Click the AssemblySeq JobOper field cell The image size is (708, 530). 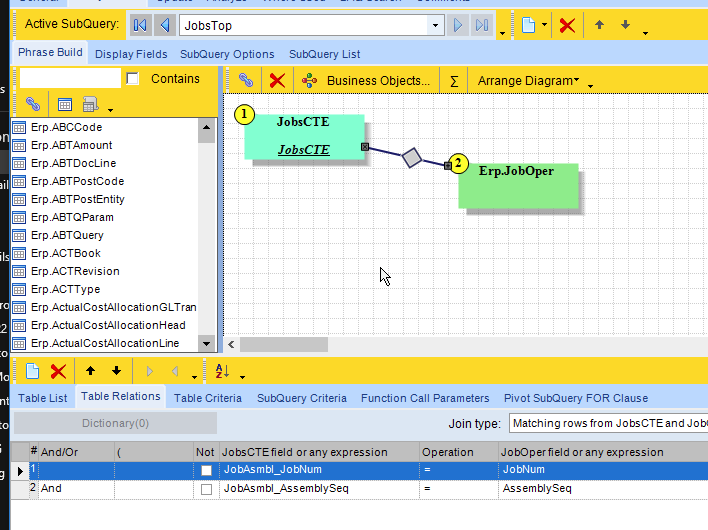(x=603, y=489)
